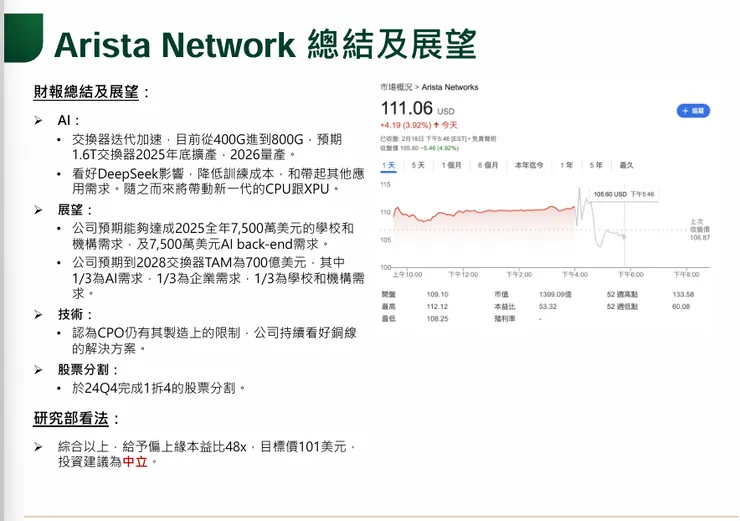The height and width of the screenshot is (521, 740).
Task: Select the 1天 chart range tab
Action: [x=388, y=165]
